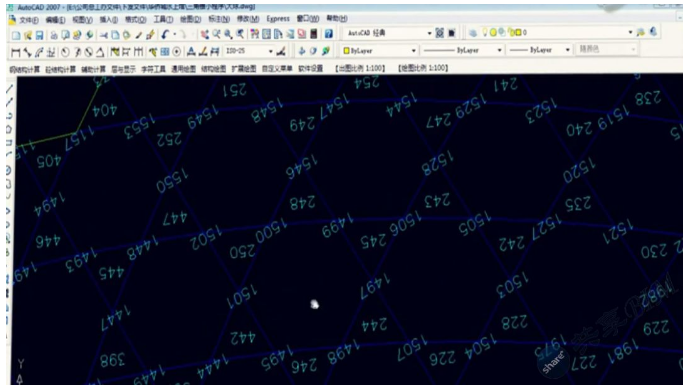Viewport: 690px width, 391px height.
Task: Open Dimension Style manager icon
Action: 281,52
